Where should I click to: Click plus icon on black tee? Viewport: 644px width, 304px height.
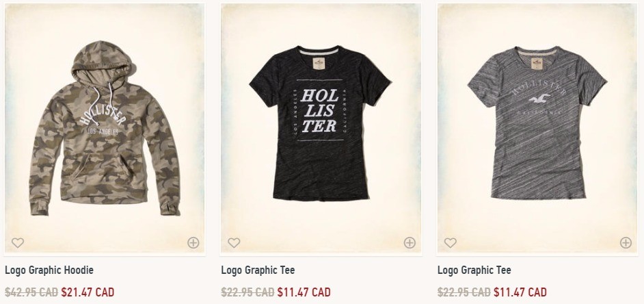(410, 242)
